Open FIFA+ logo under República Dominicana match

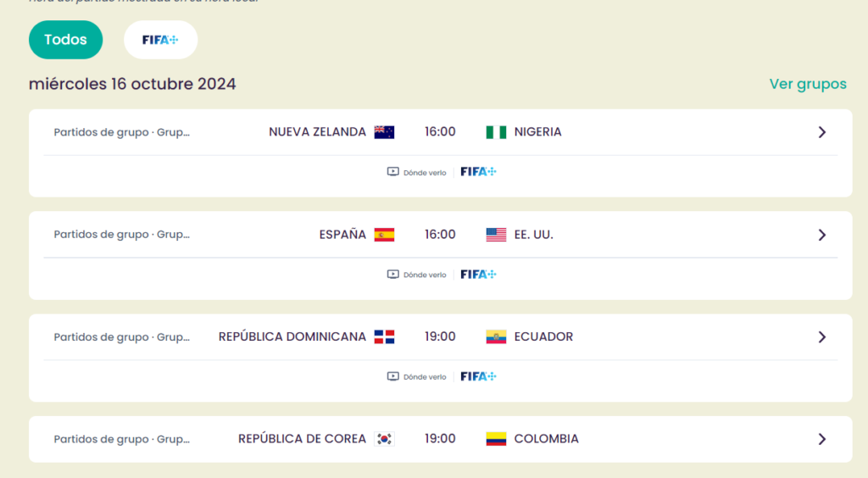coord(478,376)
